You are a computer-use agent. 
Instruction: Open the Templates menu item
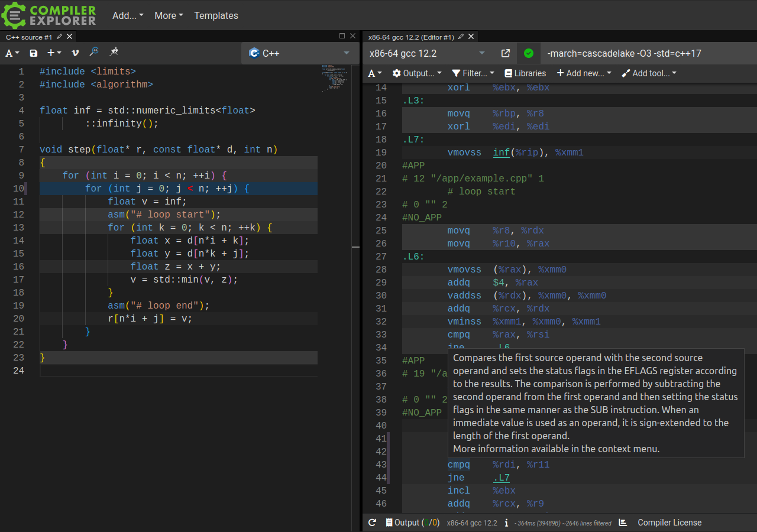[216, 15]
